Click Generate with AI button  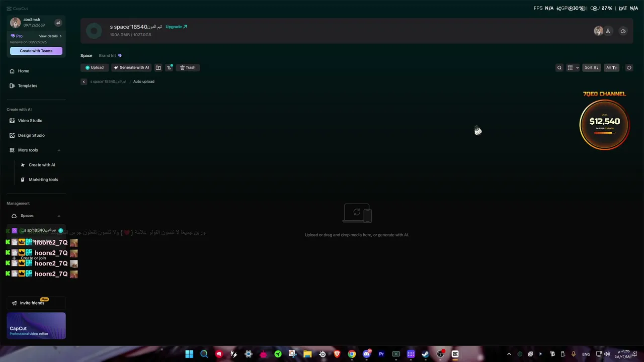click(x=131, y=67)
